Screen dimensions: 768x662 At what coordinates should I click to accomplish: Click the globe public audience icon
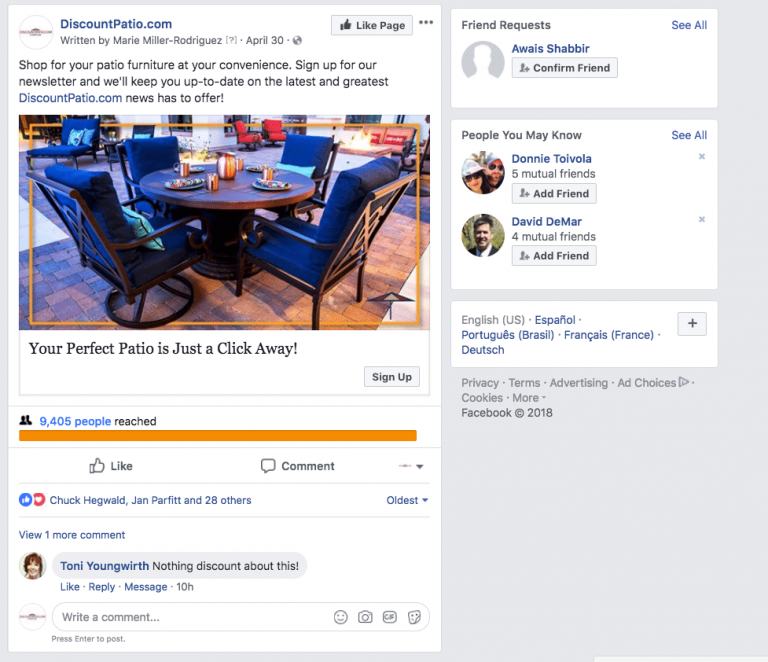297,41
